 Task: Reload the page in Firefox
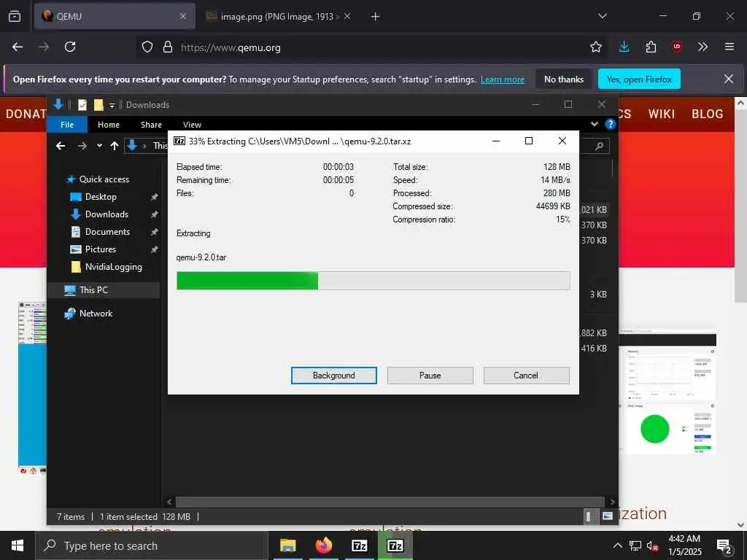(70, 47)
